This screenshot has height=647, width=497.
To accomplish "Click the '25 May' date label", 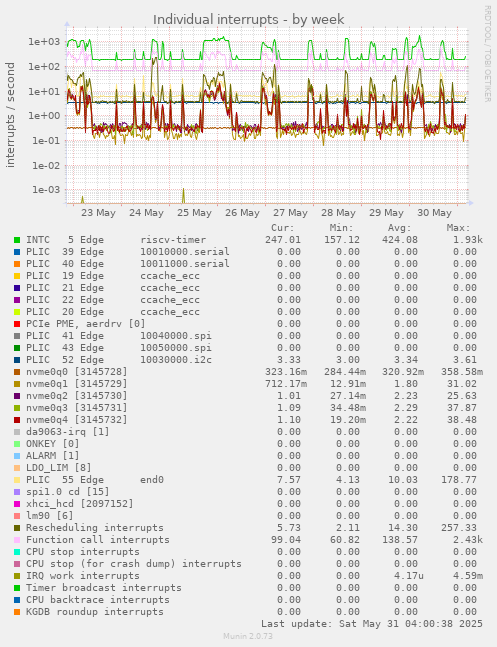I will (x=194, y=213).
